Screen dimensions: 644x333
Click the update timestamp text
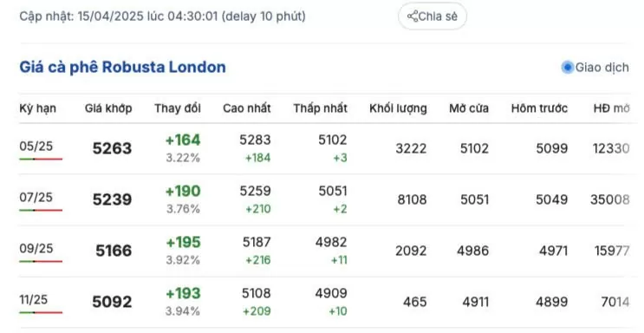point(162,16)
